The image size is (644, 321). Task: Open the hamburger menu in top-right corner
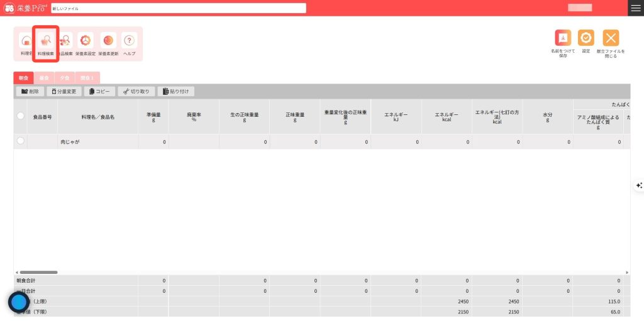coord(636,8)
